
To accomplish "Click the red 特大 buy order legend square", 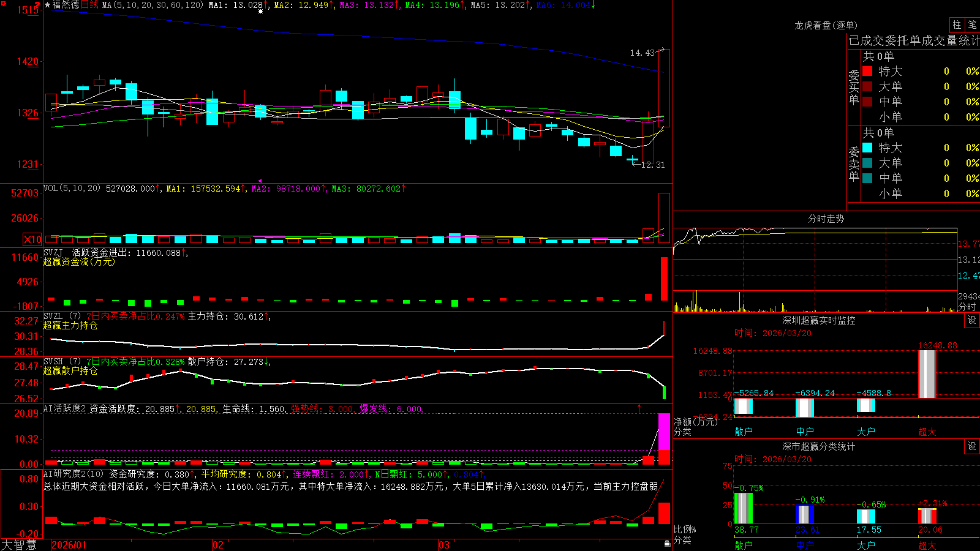I will click(867, 71).
